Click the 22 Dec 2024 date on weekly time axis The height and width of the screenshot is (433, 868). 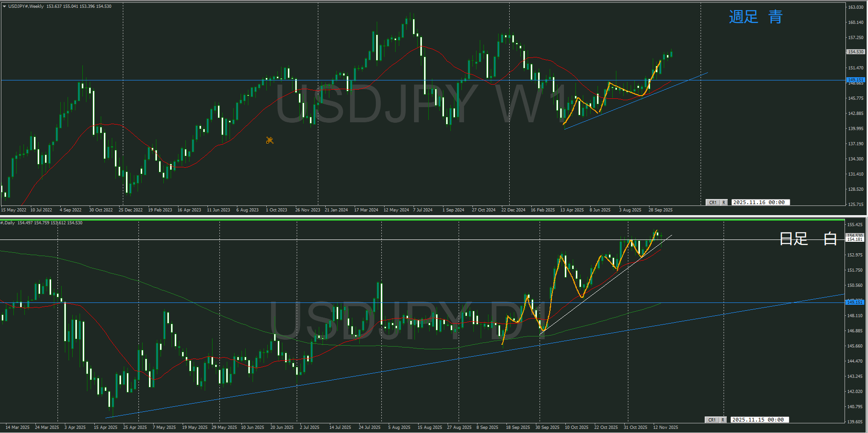tap(513, 210)
